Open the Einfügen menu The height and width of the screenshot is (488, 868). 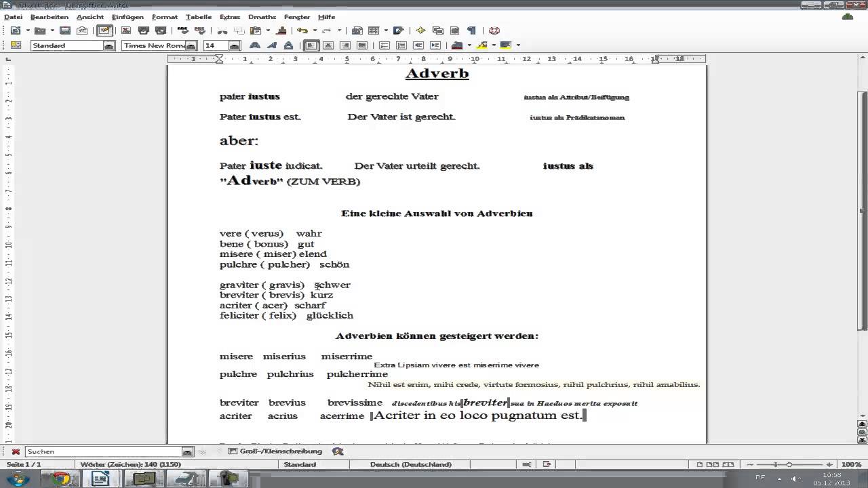[127, 16]
